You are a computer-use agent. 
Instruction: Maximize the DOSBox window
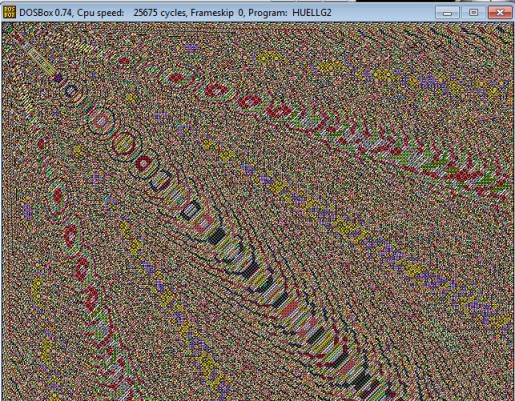[473, 13]
